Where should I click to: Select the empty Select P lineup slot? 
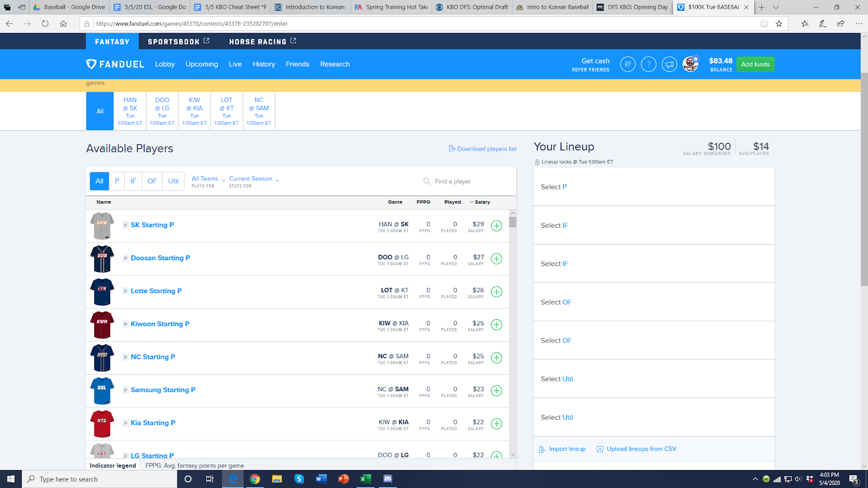pos(654,187)
